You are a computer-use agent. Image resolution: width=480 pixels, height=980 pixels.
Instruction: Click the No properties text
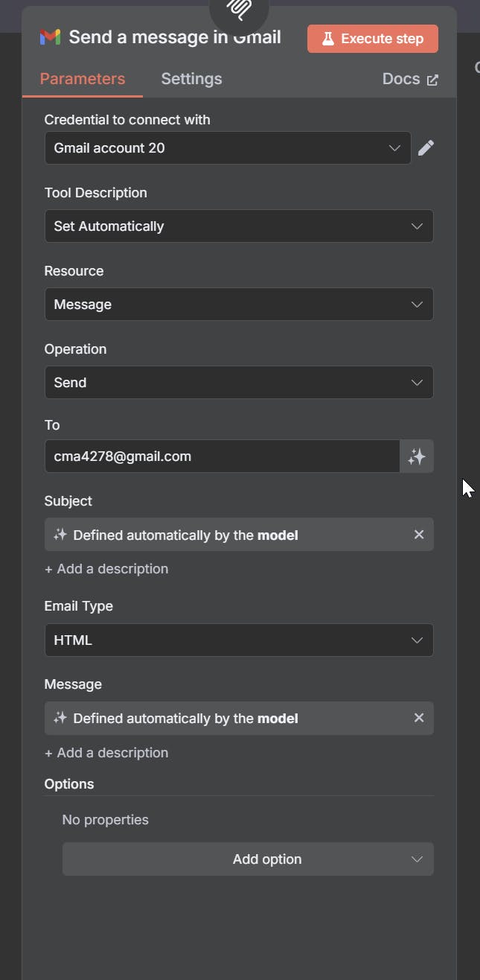point(106,820)
